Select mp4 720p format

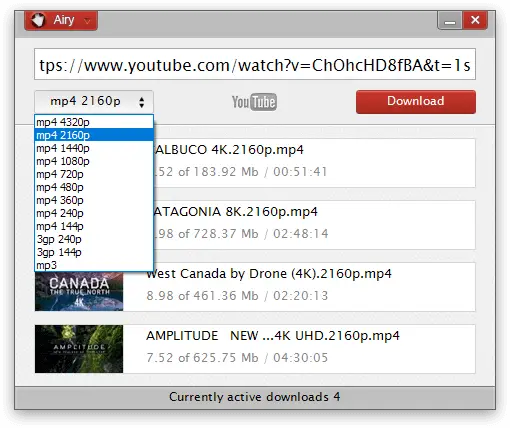click(94, 174)
